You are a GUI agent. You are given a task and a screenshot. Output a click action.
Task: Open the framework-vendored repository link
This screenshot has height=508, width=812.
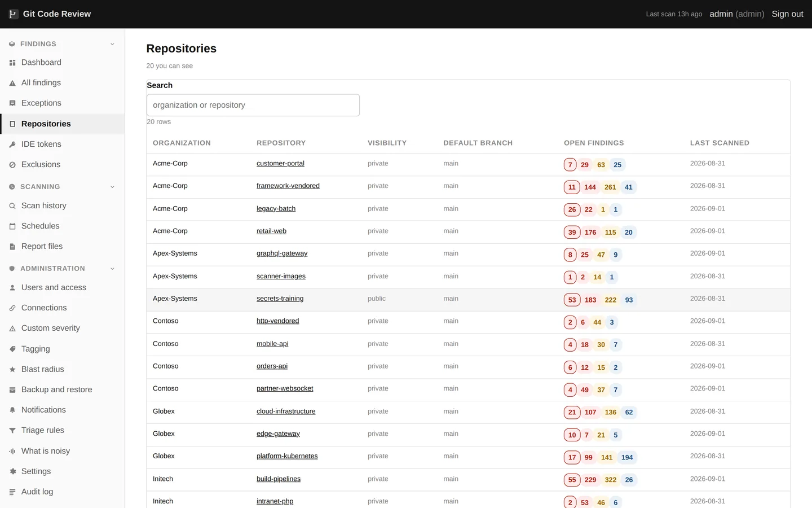click(x=288, y=186)
